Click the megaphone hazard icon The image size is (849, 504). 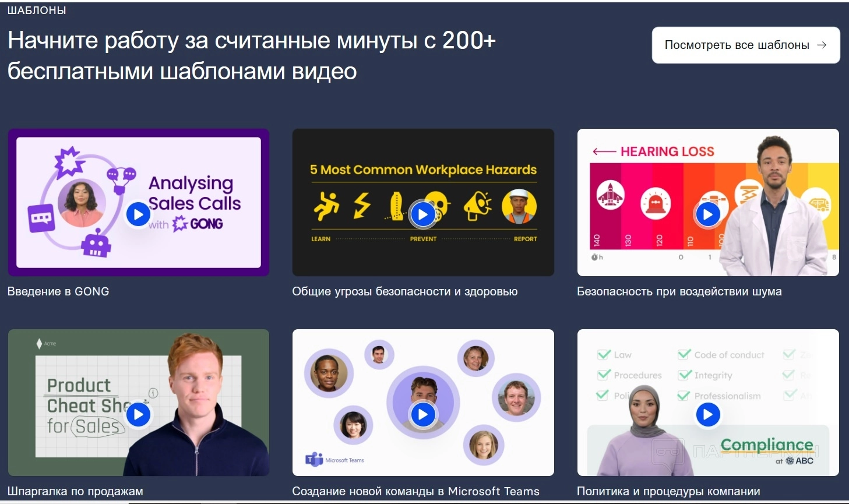tap(478, 206)
